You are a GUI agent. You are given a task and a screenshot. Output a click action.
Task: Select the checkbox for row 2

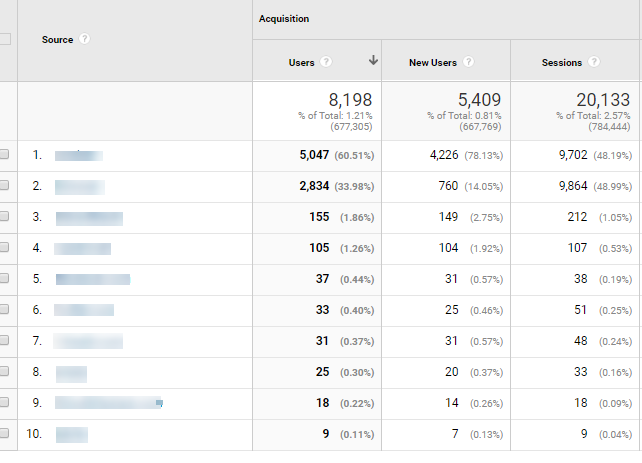click(x=4, y=186)
